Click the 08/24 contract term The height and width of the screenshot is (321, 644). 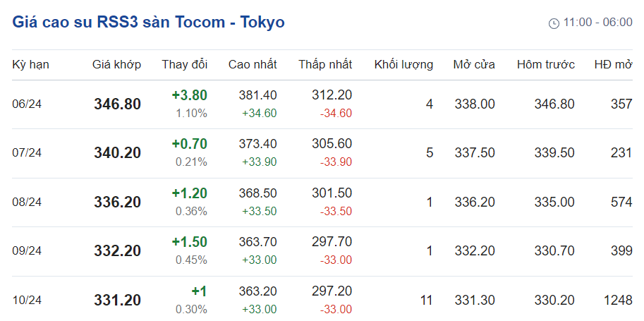(x=28, y=202)
